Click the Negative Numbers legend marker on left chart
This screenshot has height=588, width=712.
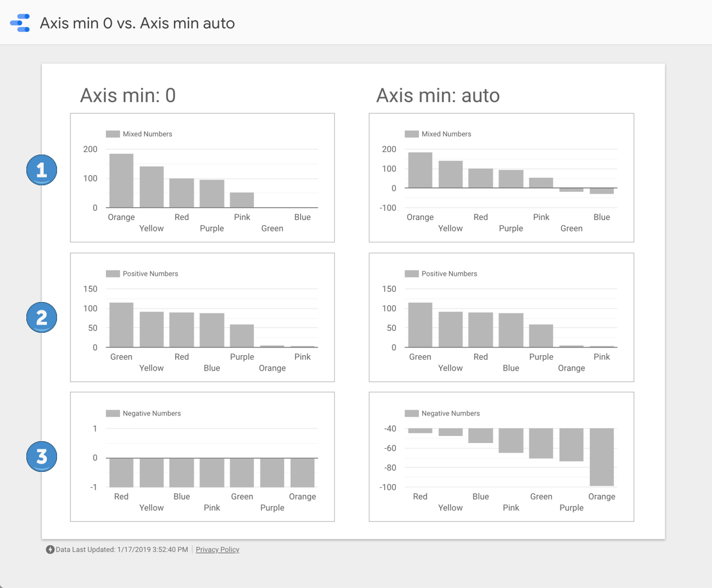pyautogui.click(x=113, y=414)
